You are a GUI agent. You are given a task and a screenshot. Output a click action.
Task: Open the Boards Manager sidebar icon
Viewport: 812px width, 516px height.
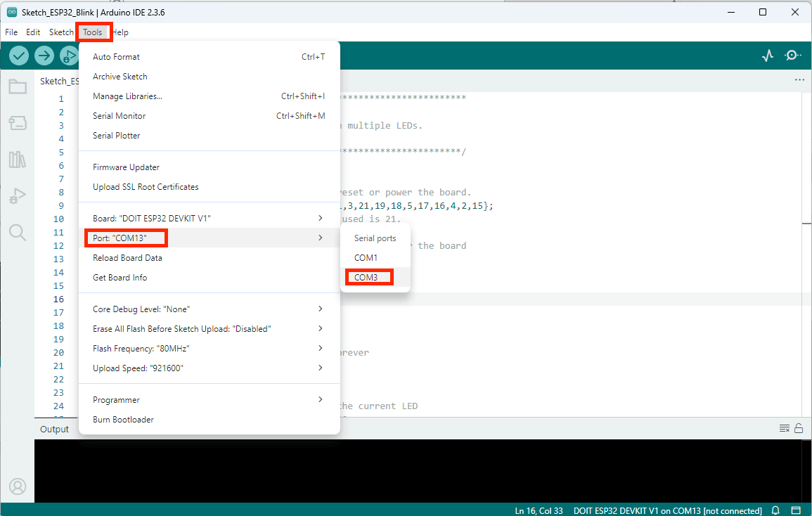[x=18, y=123]
